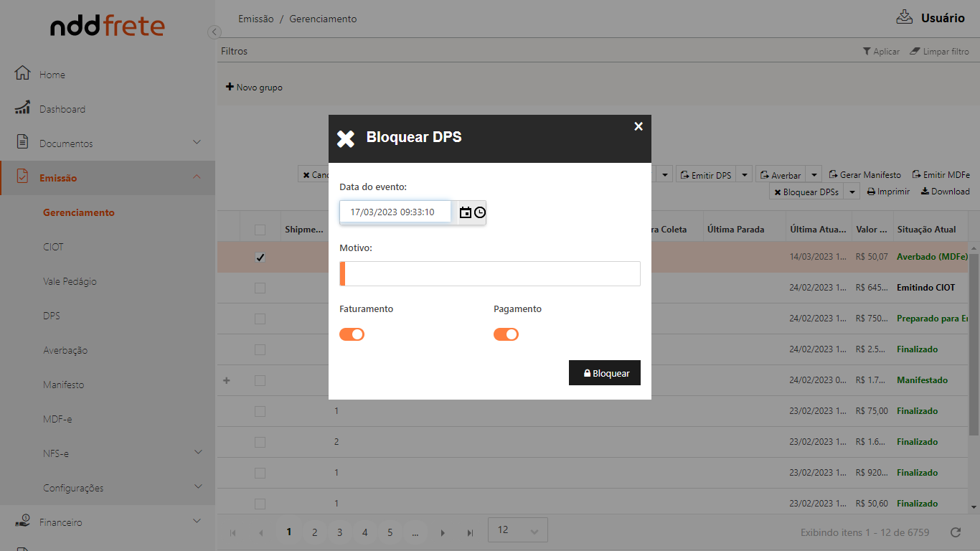Viewport: 980px width, 551px height.
Task: Toggle the Pagamento switch
Action: (x=506, y=334)
